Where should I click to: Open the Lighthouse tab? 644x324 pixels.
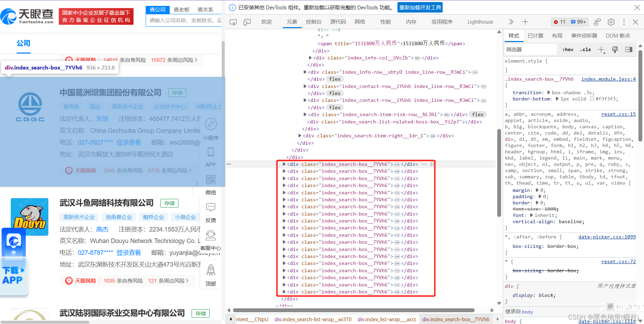[x=480, y=22]
